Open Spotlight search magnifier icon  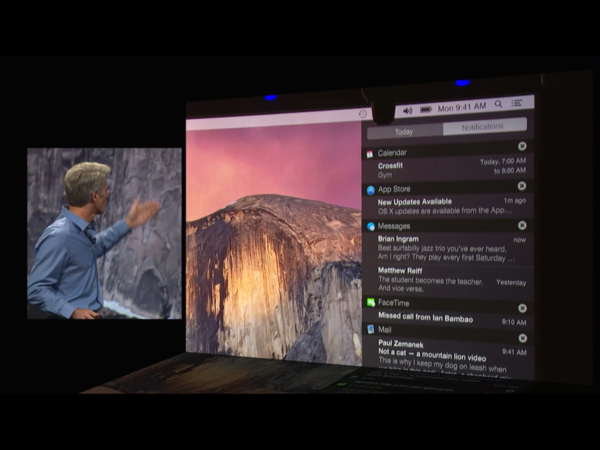498,104
